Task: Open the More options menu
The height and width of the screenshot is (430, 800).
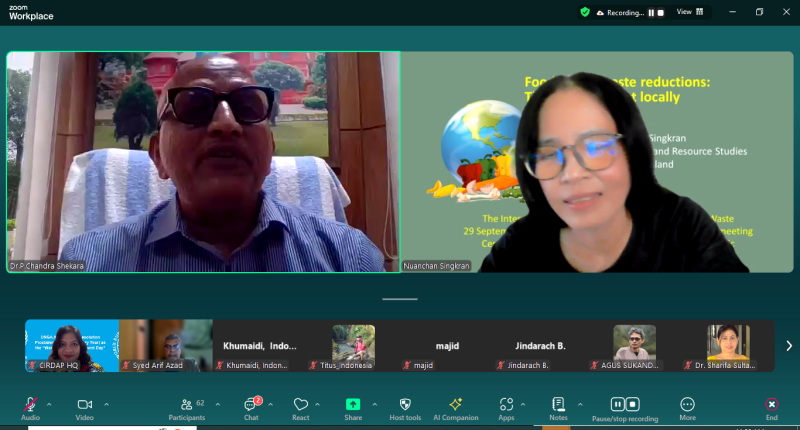Action: tap(687, 405)
